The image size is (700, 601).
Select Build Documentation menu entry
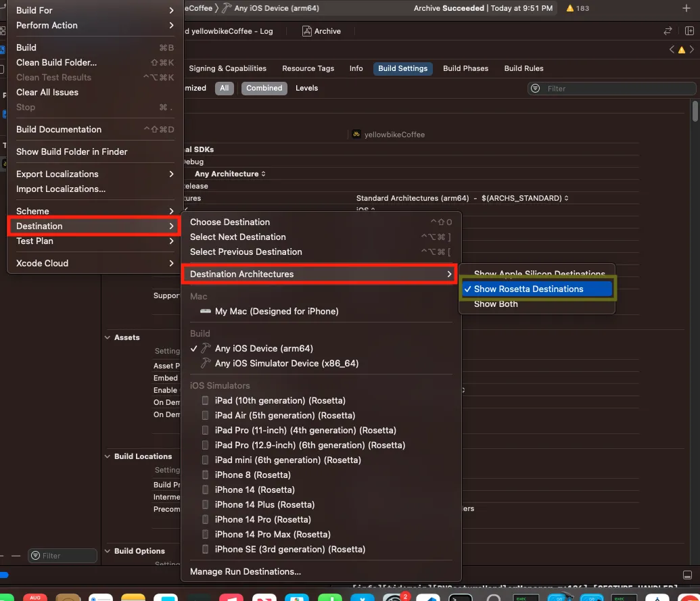tap(94, 129)
